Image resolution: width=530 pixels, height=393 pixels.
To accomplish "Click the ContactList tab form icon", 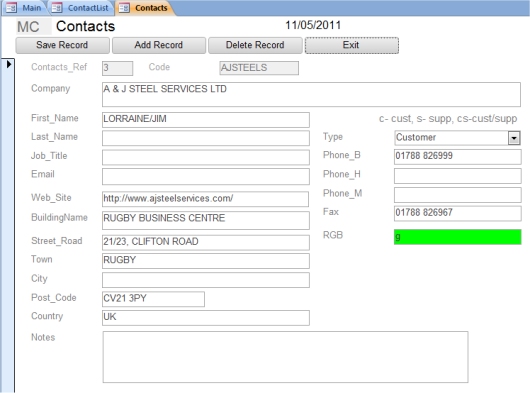I will (57, 8).
